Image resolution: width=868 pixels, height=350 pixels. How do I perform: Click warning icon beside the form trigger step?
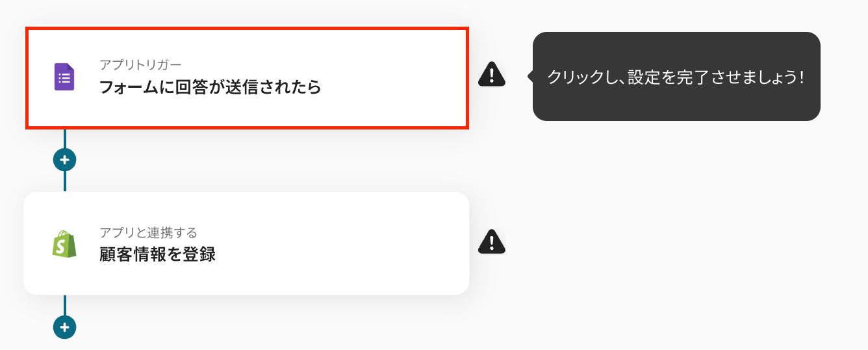(492, 74)
